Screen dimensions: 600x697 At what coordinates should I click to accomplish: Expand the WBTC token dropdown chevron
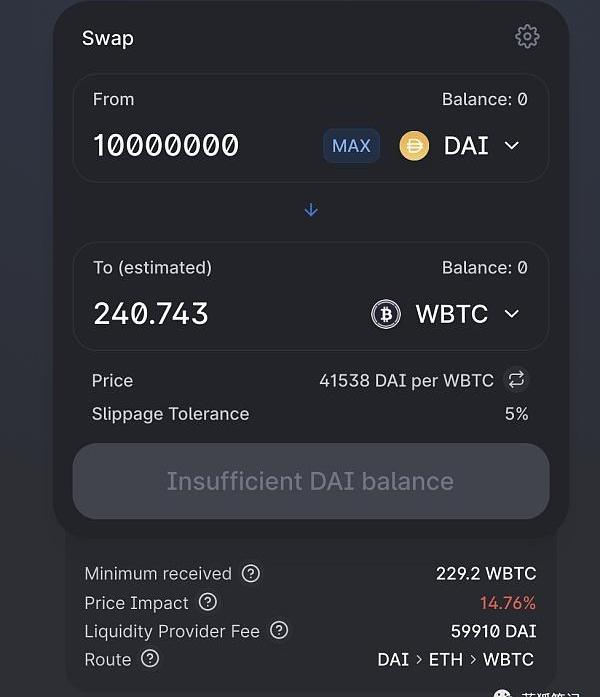[512, 314]
